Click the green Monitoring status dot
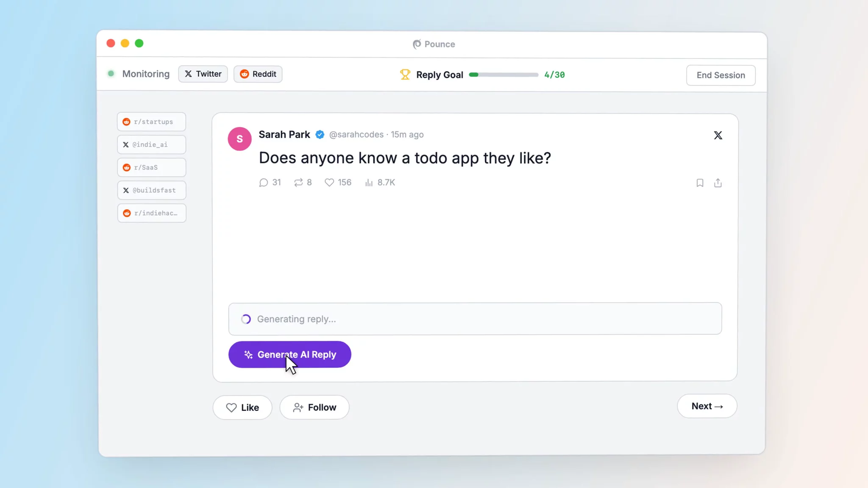This screenshot has width=868, height=488. (x=111, y=74)
